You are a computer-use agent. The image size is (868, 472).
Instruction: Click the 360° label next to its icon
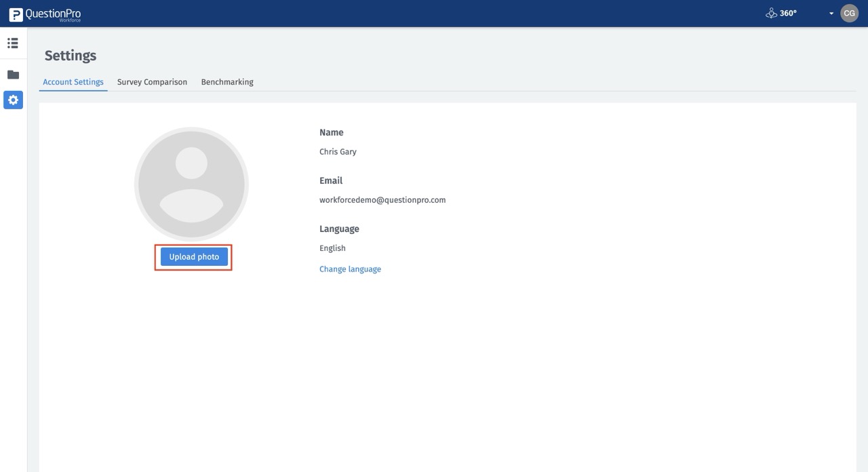pos(787,12)
